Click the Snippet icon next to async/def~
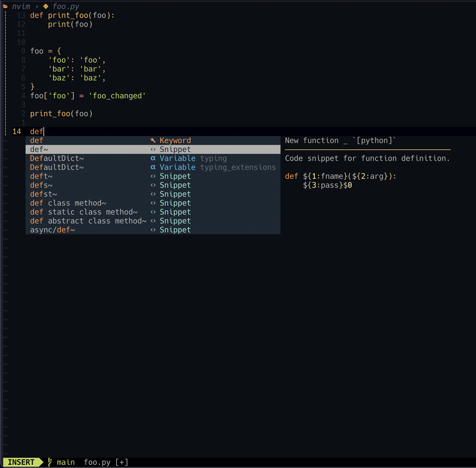Image resolution: width=476 pixels, height=468 pixels. [x=153, y=230]
